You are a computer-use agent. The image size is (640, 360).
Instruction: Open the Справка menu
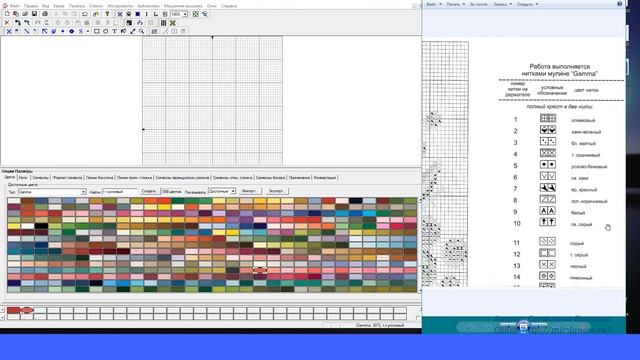click(x=229, y=6)
